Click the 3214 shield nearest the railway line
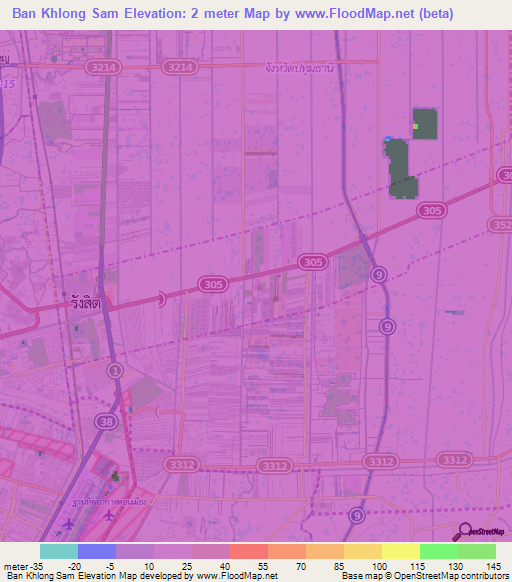Screen dimensions: 512x582 pyautogui.click(x=104, y=68)
